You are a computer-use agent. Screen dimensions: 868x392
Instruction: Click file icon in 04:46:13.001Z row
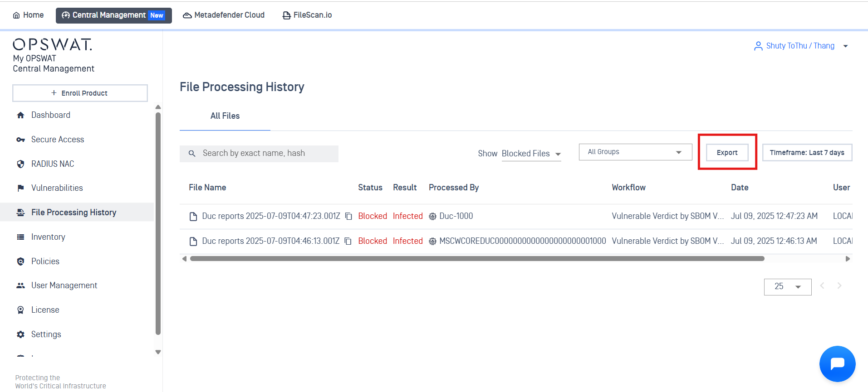pos(193,242)
